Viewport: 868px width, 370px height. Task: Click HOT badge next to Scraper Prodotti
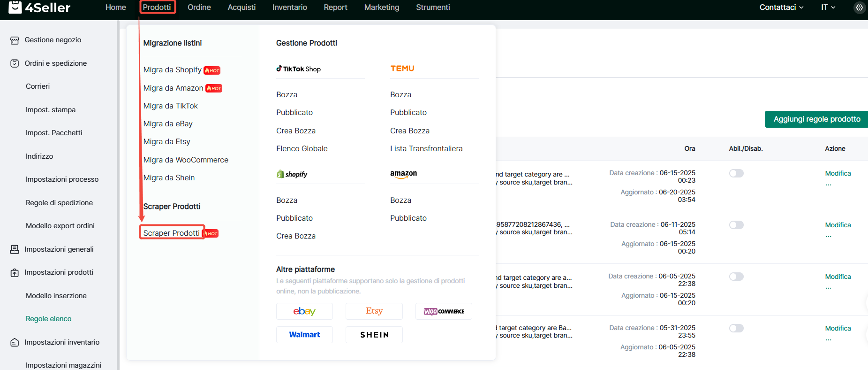pyautogui.click(x=211, y=233)
